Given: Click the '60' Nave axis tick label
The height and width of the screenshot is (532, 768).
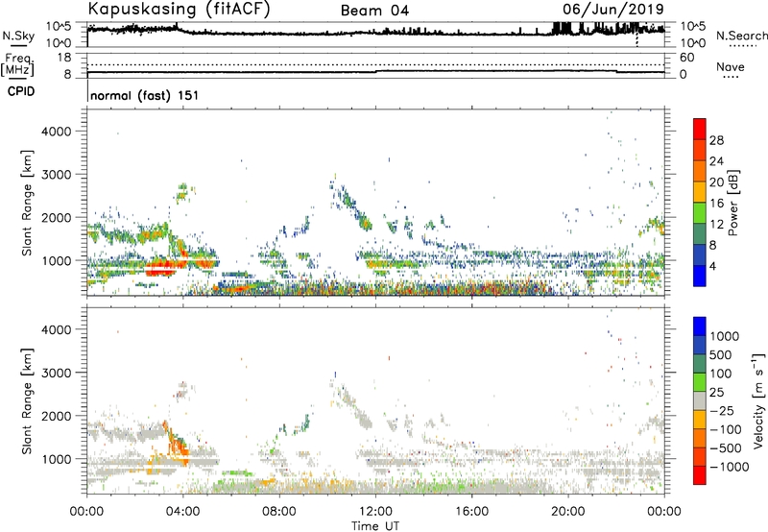Looking at the screenshot, I should click(686, 58).
